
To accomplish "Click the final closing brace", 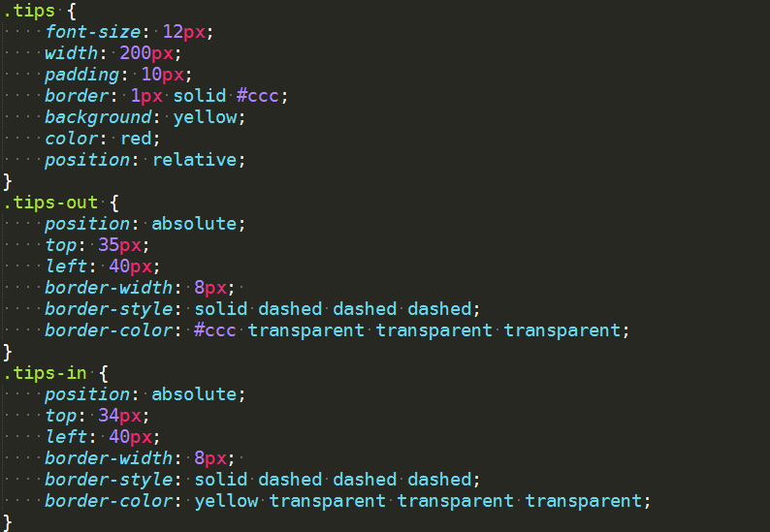I will click(x=8, y=522).
